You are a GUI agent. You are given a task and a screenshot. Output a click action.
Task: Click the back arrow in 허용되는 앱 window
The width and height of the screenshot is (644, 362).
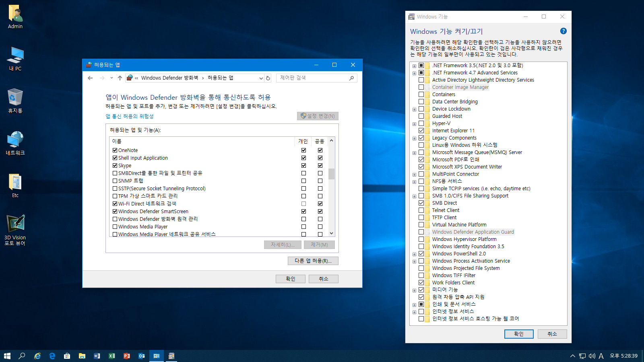(x=90, y=78)
